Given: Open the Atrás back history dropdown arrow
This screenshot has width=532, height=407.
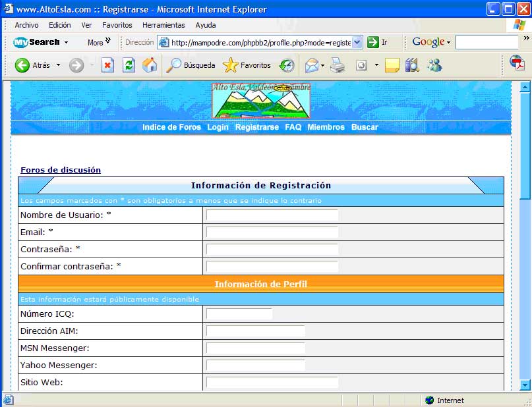Looking at the screenshot, I should pos(58,65).
